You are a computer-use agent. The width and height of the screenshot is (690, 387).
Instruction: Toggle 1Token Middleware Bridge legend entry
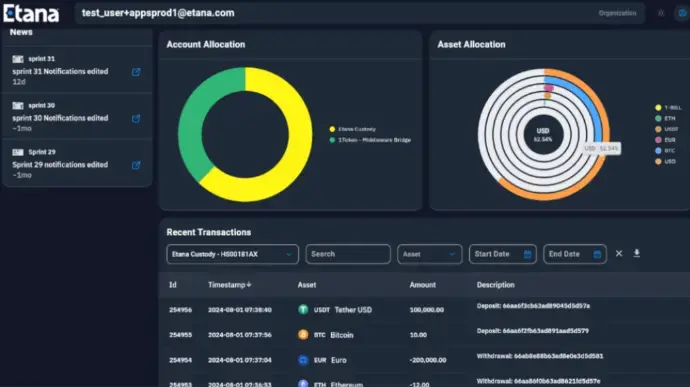click(370, 140)
